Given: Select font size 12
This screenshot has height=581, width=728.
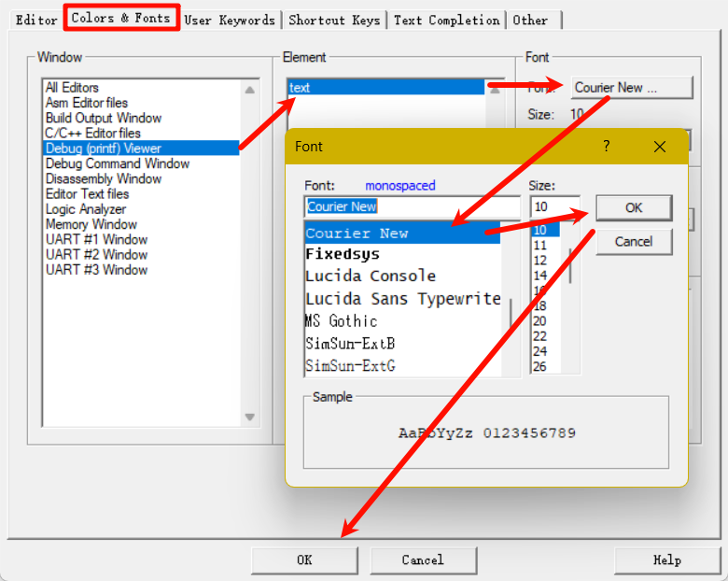Looking at the screenshot, I should pyautogui.click(x=546, y=261).
